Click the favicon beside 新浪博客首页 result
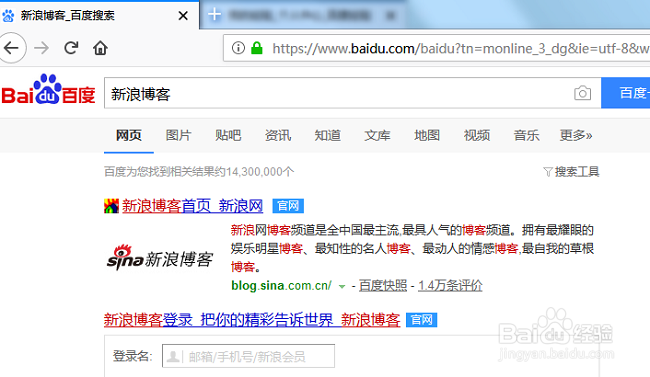 point(111,206)
